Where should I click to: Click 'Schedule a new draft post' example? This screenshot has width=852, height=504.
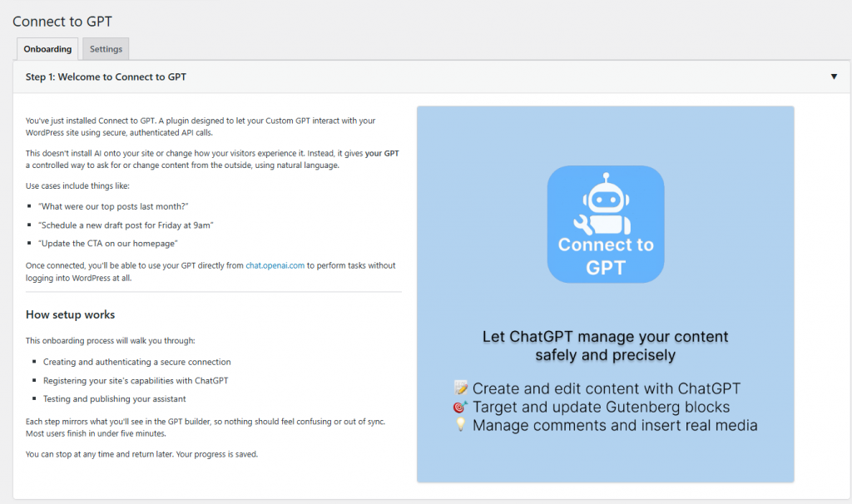tap(126, 225)
